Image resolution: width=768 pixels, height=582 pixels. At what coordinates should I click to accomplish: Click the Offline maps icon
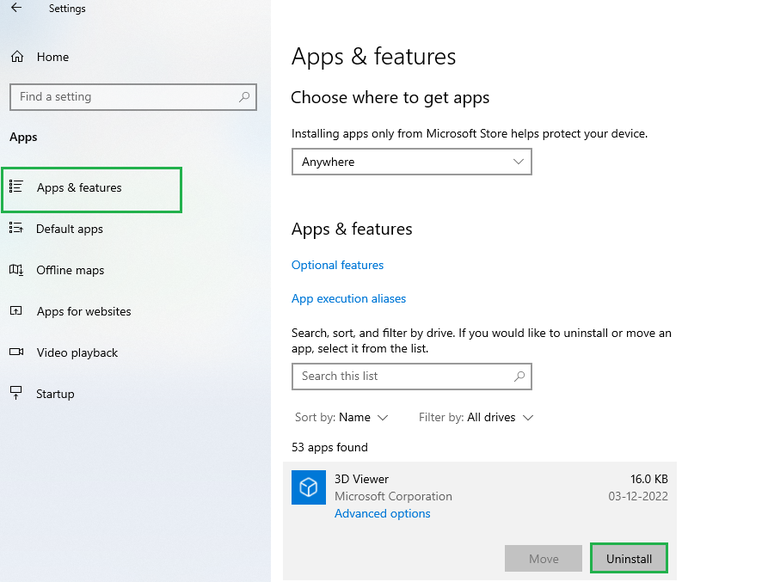[x=16, y=270]
